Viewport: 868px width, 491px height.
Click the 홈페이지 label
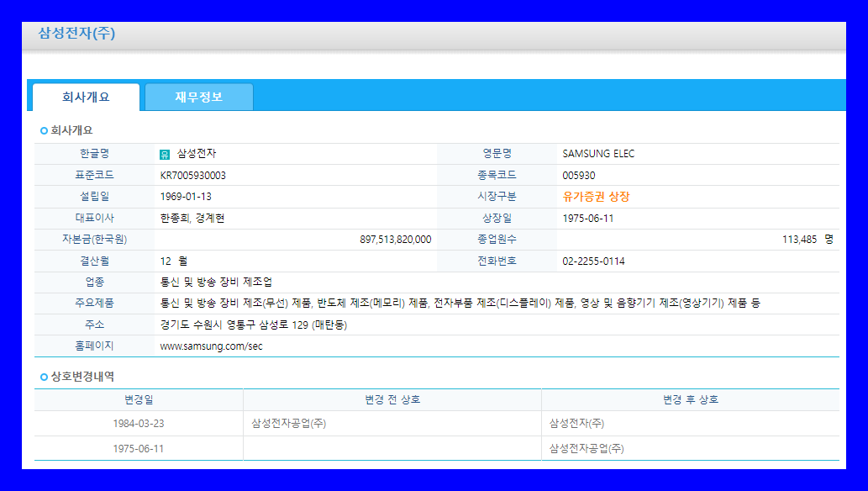coord(94,346)
